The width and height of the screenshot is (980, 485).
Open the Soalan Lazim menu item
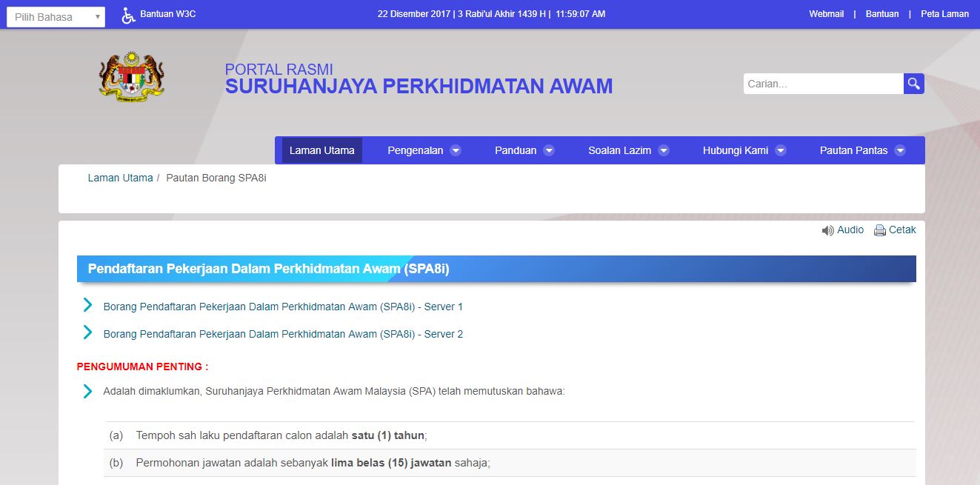point(620,150)
